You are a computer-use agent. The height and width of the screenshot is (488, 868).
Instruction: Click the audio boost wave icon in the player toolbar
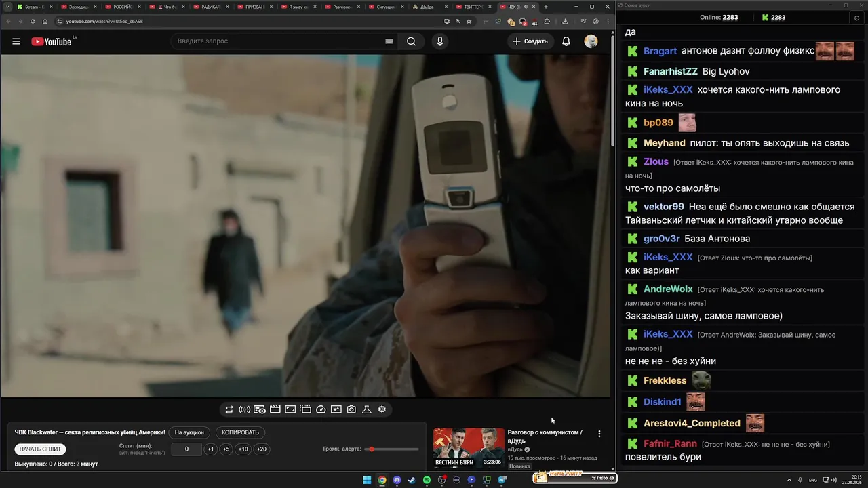point(245,409)
